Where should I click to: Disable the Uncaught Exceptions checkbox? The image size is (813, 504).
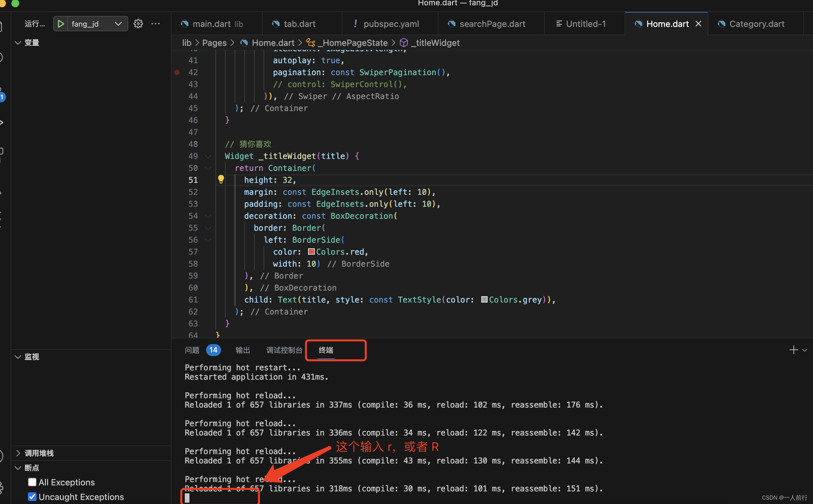pos(32,497)
